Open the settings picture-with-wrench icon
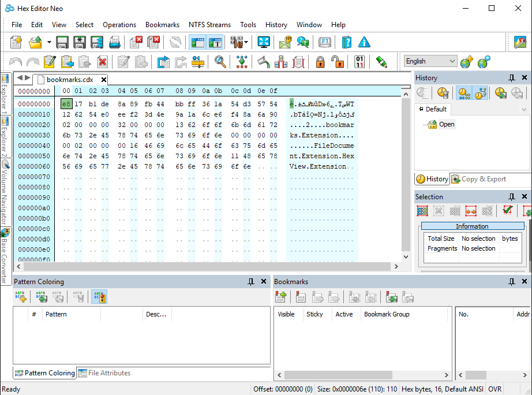The image size is (532, 395). click(520, 42)
